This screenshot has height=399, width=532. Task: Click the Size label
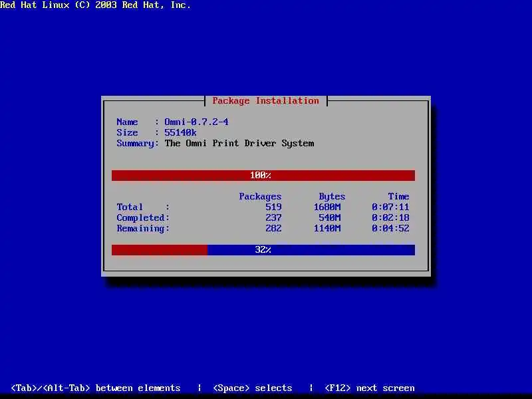pos(127,132)
